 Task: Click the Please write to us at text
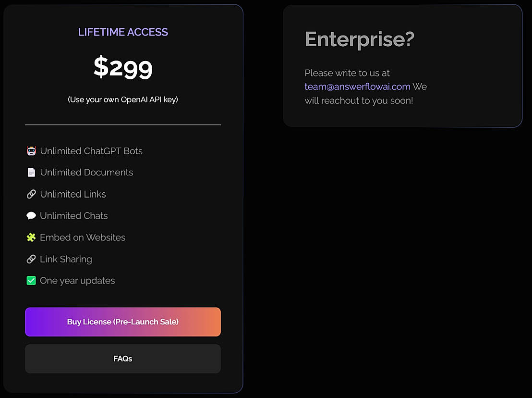pyautogui.click(x=347, y=73)
